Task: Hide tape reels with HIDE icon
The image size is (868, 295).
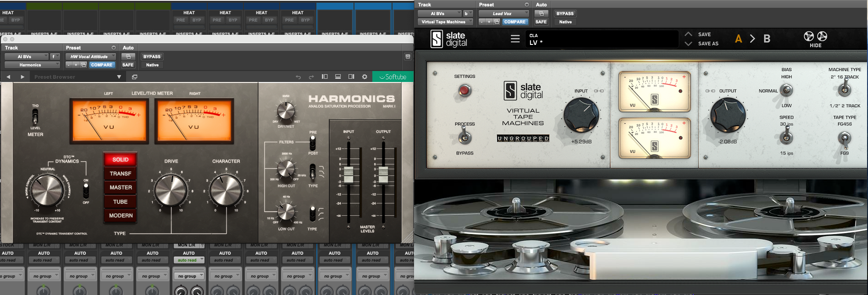Action: pyautogui.click(x=815, y=39)
